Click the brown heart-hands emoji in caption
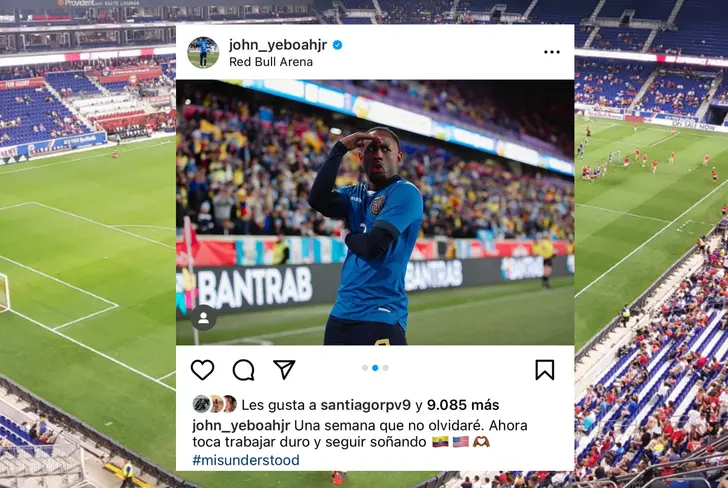 point(481,442)
